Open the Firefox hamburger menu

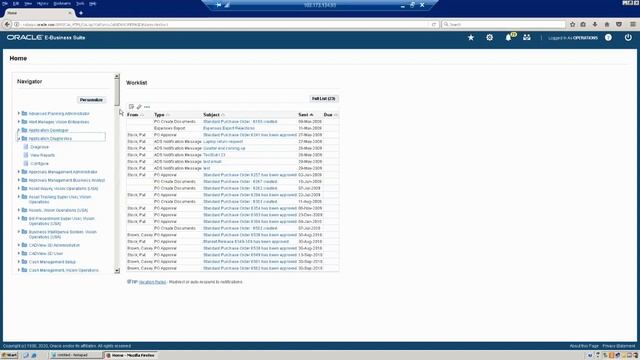pyautogui.click(x=633, y=24)
